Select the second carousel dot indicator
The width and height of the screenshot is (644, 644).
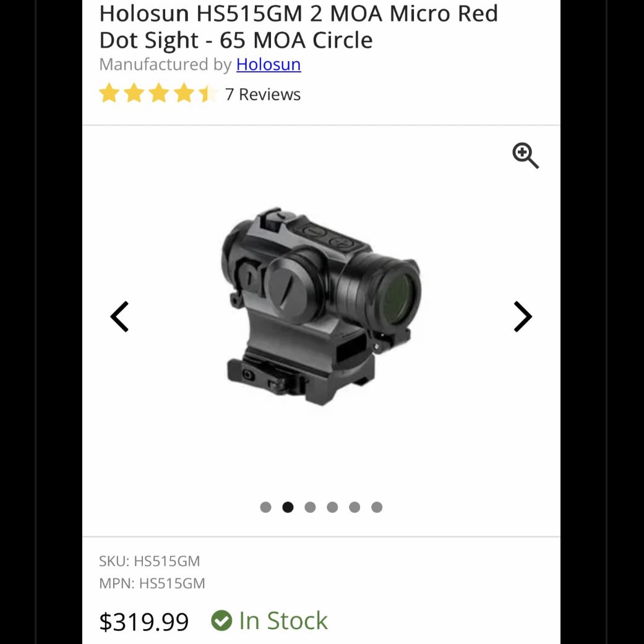coord(288,507)
